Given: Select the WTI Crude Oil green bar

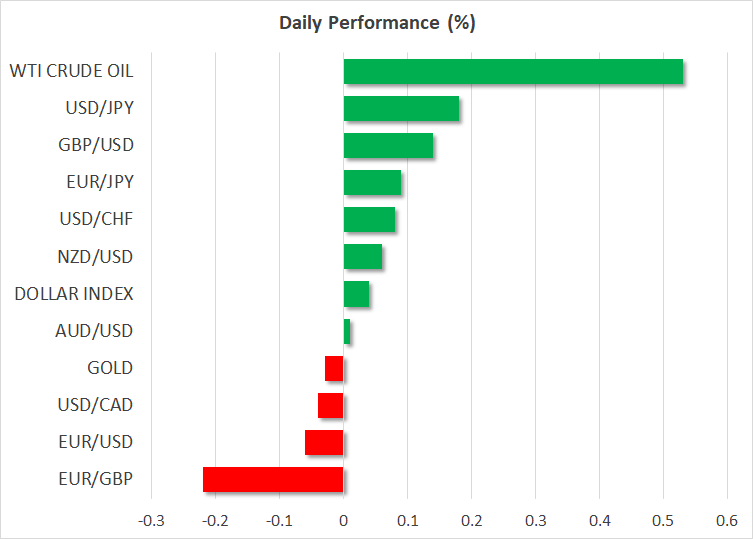Looking at the screenshot, I should click(513, 72).
